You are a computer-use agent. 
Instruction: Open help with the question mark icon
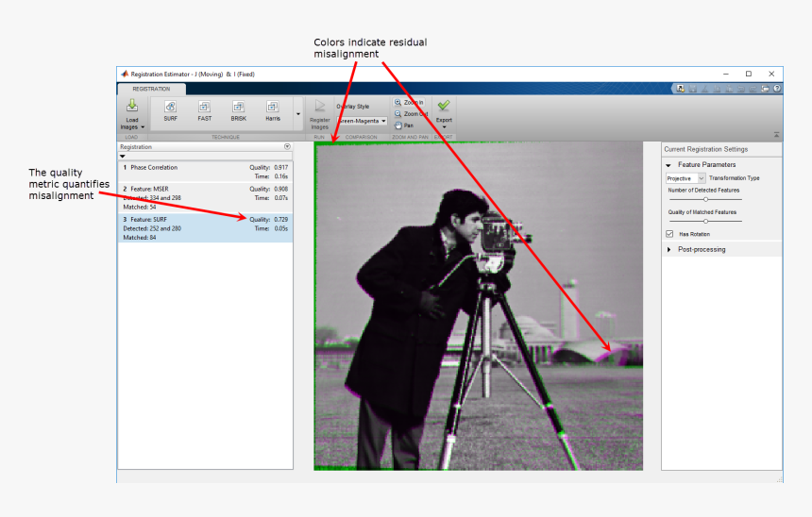[777, 89]
